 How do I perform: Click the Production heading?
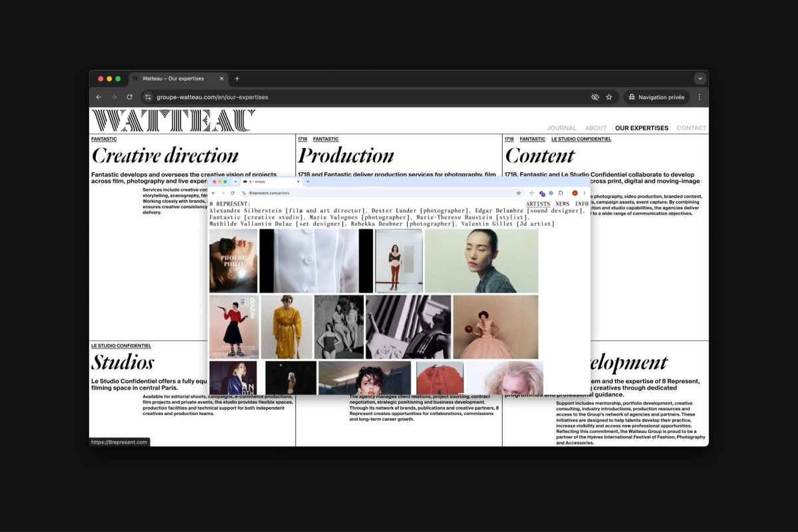pos(346,156)
